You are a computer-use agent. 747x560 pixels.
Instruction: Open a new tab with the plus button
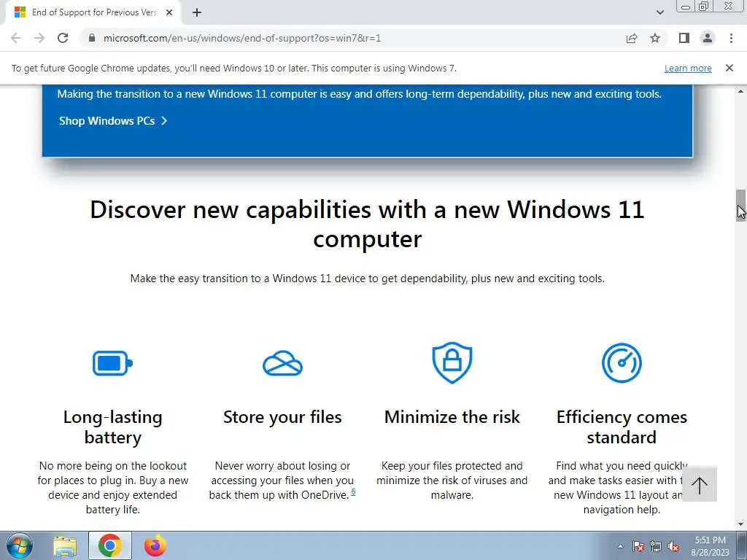point(197,13)
